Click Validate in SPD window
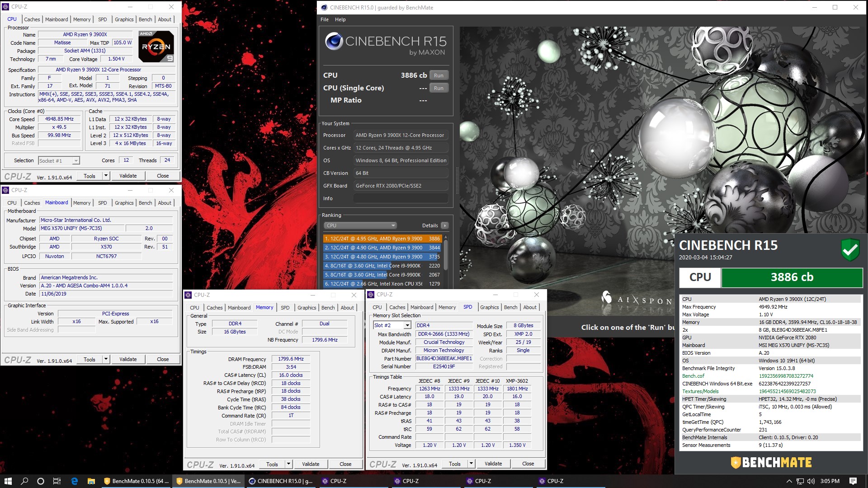Viewport: 868px width, 488px height. coord(493,464)
